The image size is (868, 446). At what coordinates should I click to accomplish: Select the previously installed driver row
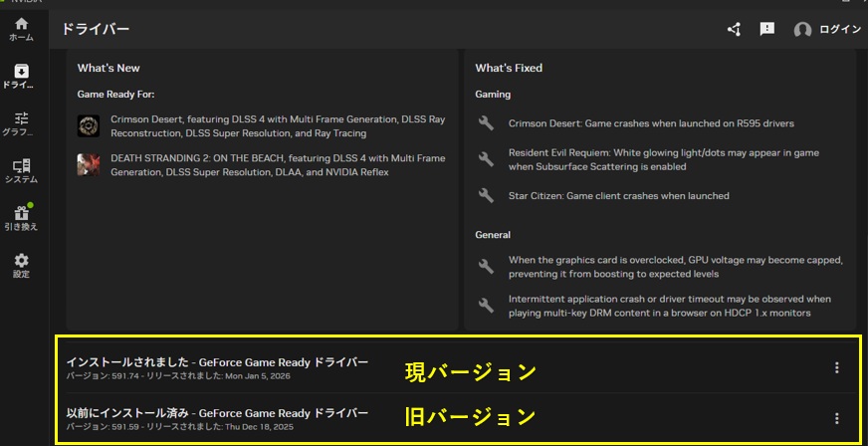(217, 418)
